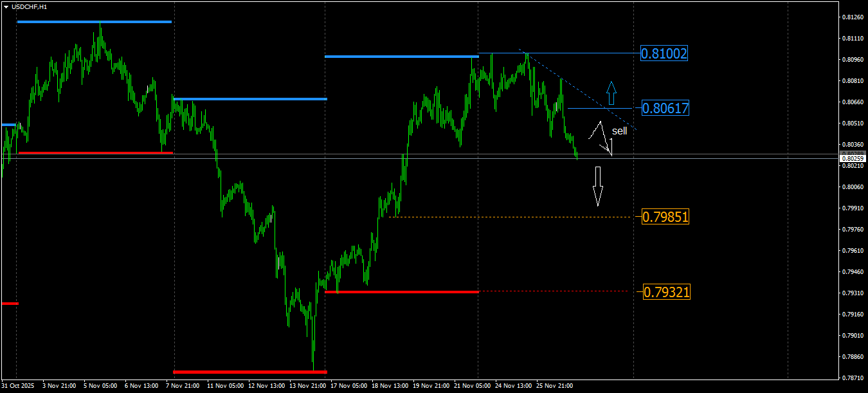Select the topmost thick blue resistance line
Image resolution: width=868 pixels, height=393 pixels.
click(x=95, y=22)
